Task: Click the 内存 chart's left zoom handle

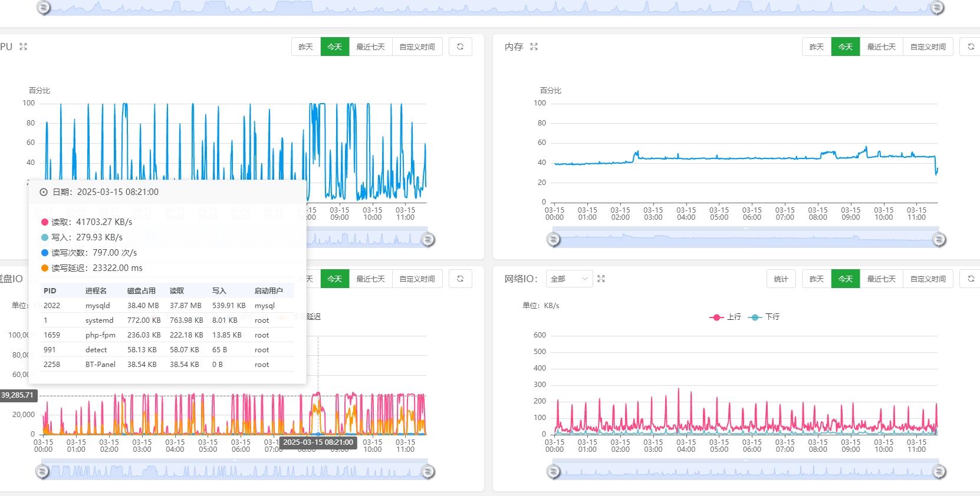Action: click(x=553, y=239)
